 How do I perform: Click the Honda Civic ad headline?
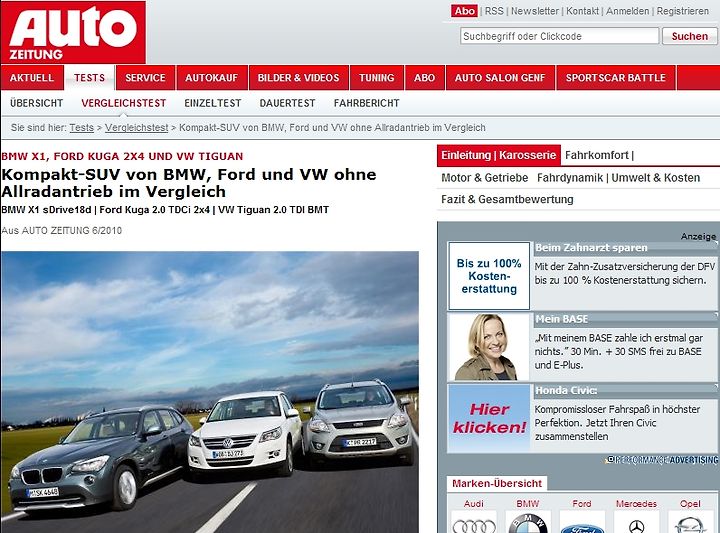(x=566, y=391)
